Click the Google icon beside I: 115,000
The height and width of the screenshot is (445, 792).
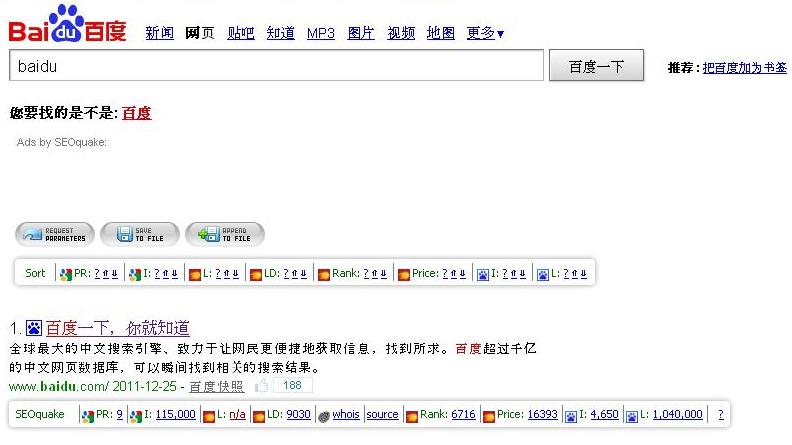point(136,416)
